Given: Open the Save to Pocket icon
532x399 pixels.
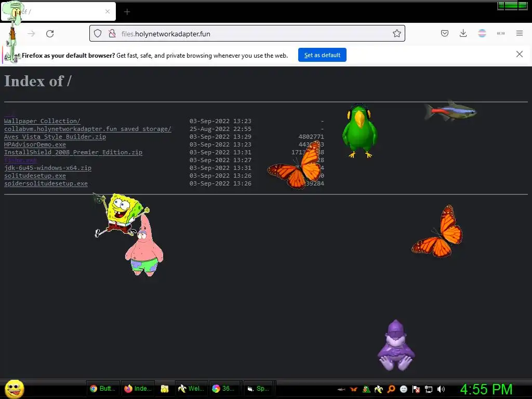Looking at the screenshot, I should [x=445, y=33].
